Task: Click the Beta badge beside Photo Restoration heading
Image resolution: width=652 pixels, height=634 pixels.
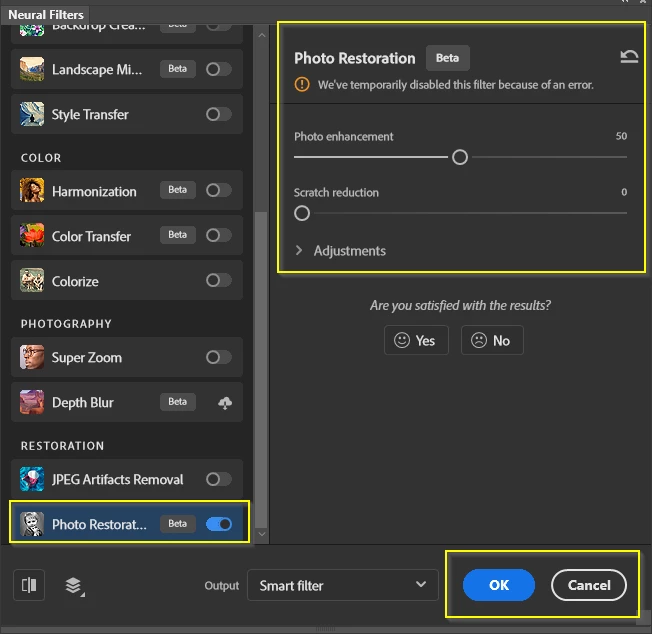Action: 447,58
